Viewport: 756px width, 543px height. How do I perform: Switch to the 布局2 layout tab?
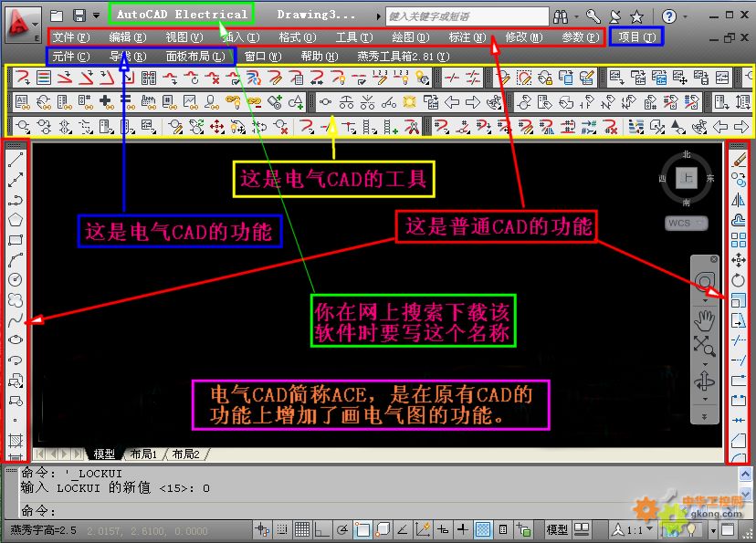(185, 454)
